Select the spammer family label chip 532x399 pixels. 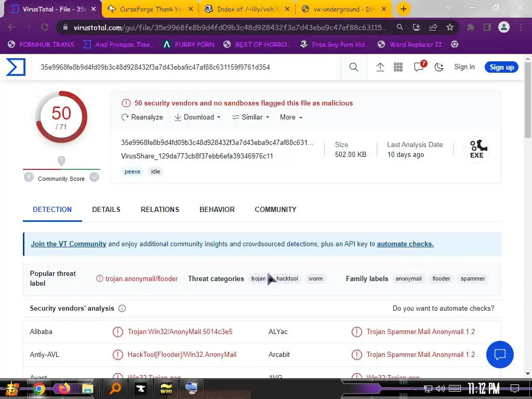tap(473, 278)
